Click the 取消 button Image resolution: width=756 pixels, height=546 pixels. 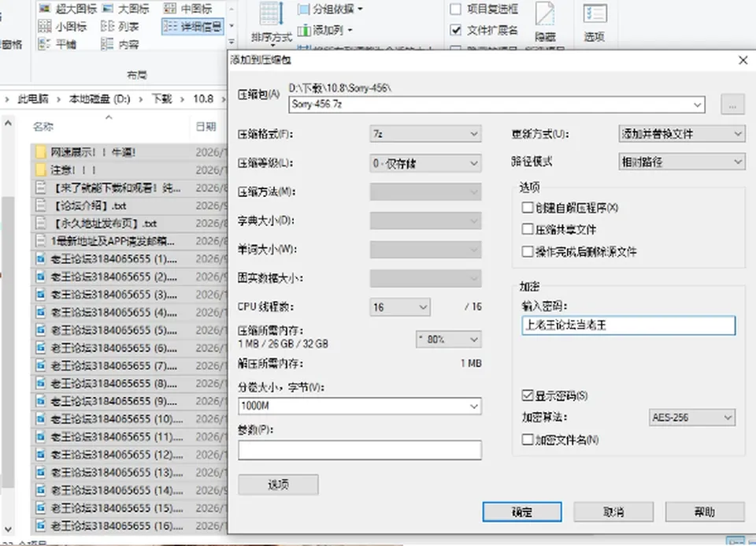tap(613, 512)
